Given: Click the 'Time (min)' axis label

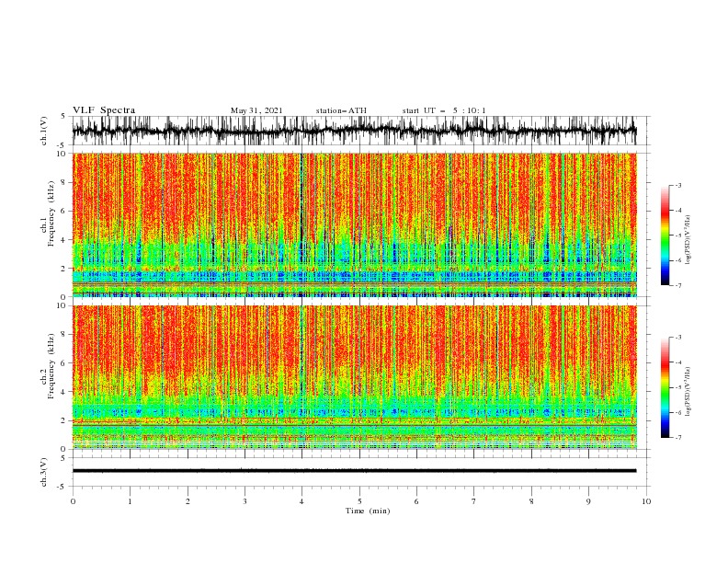Looking at the screenshot, I should (x=368, y=511).
